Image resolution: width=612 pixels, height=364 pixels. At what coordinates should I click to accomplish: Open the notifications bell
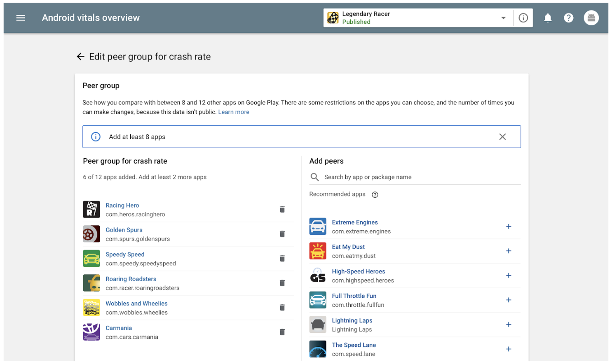[548, 18]
